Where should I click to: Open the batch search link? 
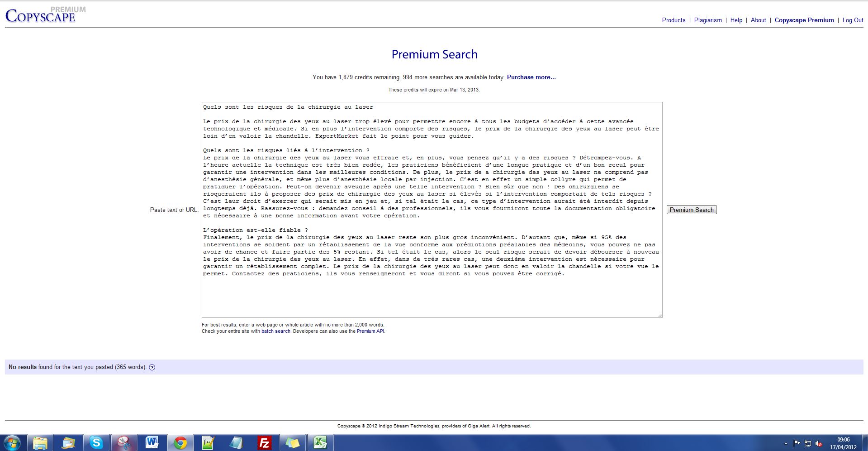pyautogui.click(x=275, y=331)
